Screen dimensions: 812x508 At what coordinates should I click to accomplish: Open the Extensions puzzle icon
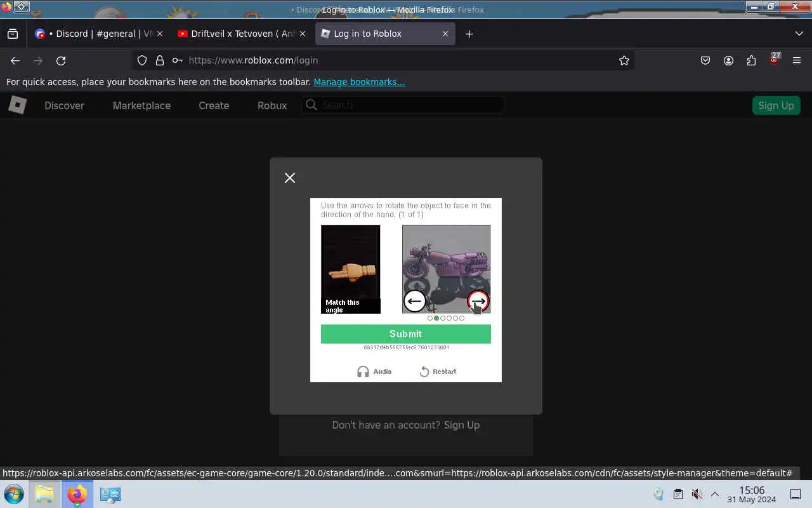point(751,60)
